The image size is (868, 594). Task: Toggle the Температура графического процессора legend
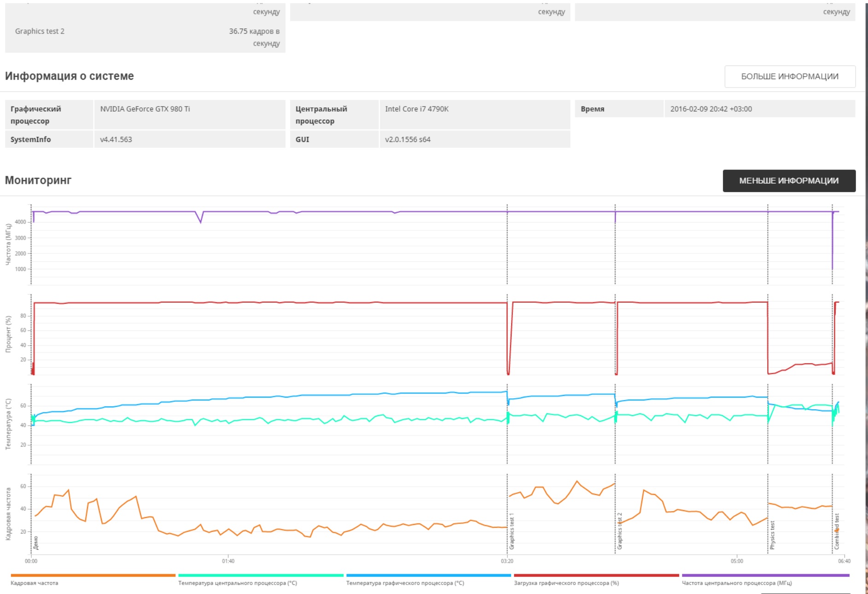tap(405, 583)
